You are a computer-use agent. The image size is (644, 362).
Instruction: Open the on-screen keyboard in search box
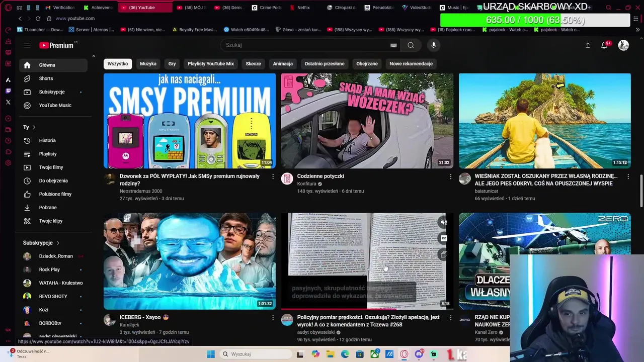point(393,45)
